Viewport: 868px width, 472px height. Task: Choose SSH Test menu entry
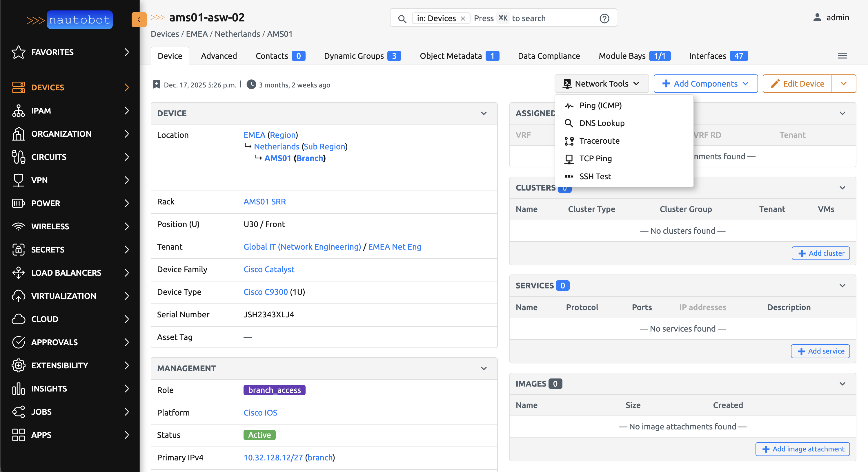[595, 176]
